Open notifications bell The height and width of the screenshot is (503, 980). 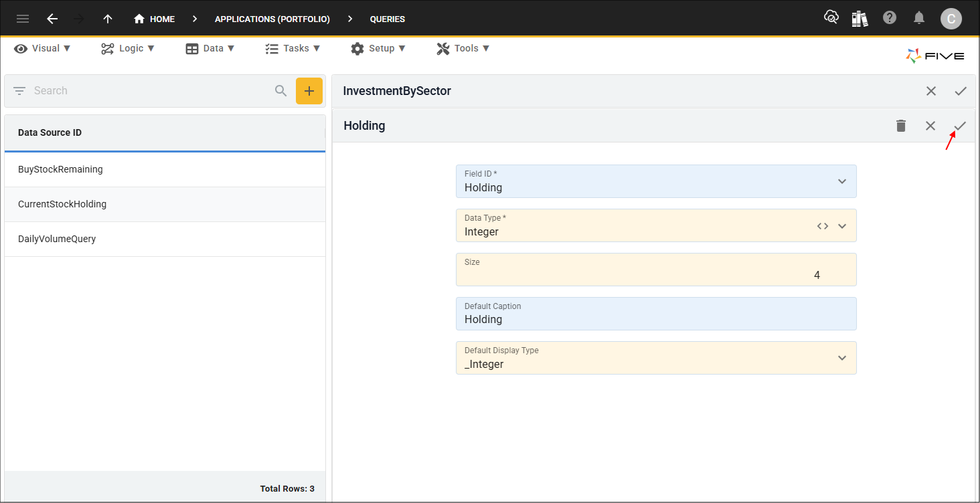[x=919, y=18]
